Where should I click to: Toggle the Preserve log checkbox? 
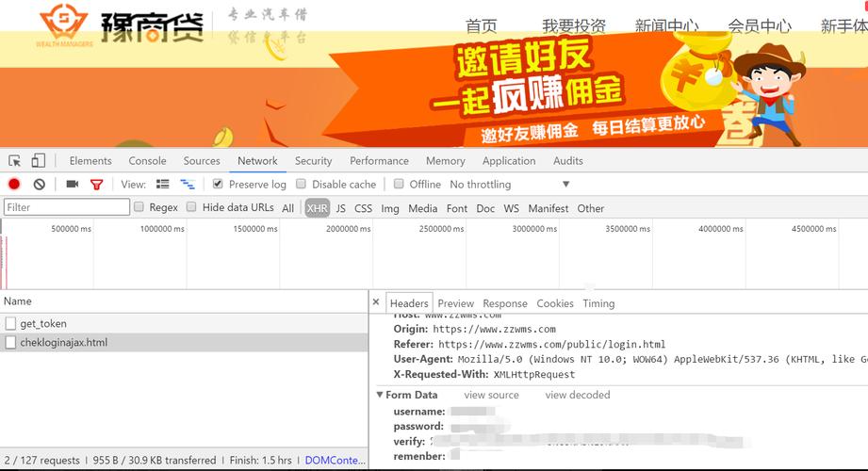pyautogui.click(x=218, y=184)
